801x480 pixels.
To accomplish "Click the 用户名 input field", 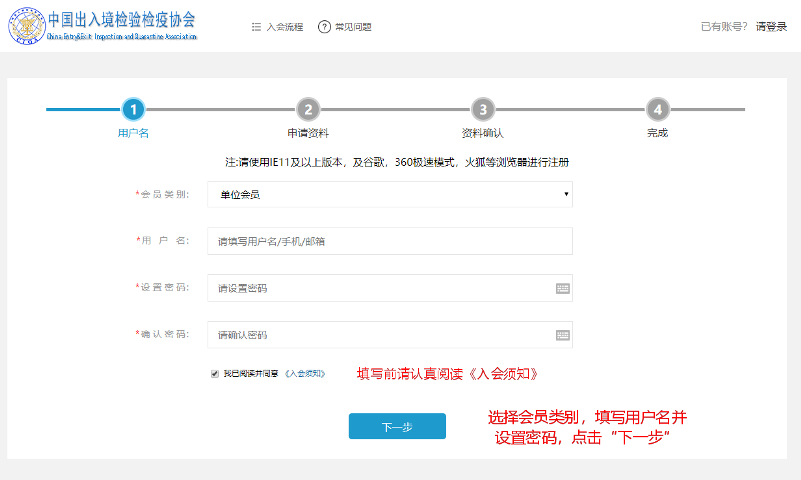I will coord(389,241).
